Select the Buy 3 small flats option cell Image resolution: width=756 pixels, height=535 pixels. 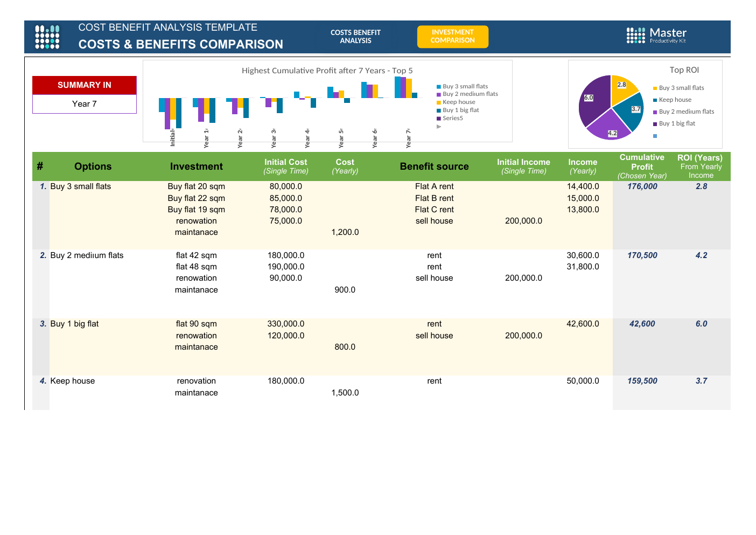(81, 186)
